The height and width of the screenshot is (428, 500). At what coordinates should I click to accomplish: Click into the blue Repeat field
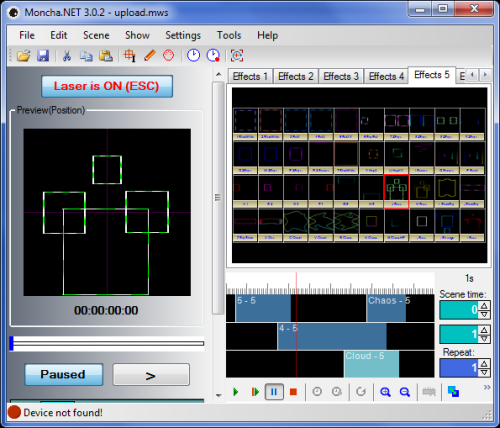pos(459,368)
